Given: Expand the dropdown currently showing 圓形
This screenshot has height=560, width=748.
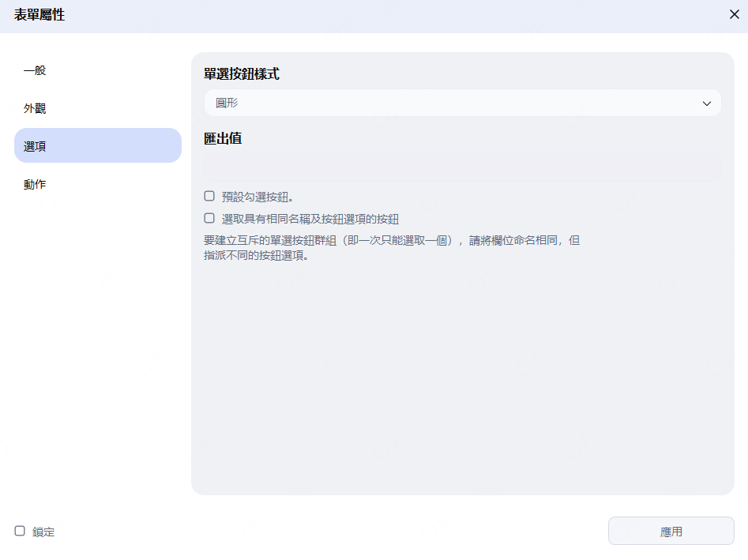Looking at the screenshot, I should coord(462,103).
